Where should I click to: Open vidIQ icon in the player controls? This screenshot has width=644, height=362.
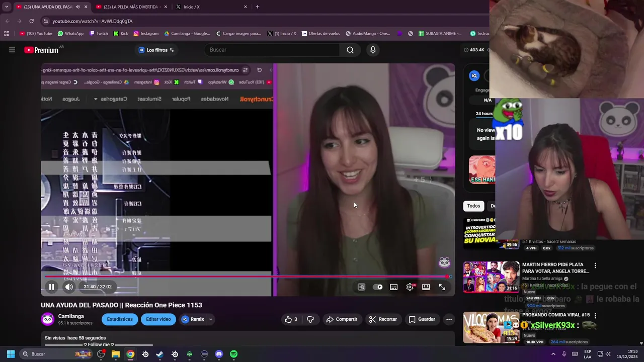tap(361, 287)
